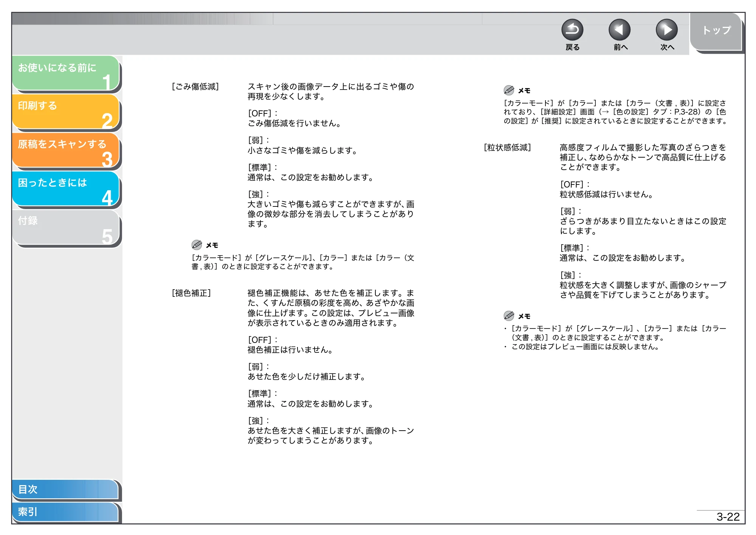The height and width of the screenshot is (535, 756).
Task: Select the [粒状感低減] heading text
Action: [507, 147]
